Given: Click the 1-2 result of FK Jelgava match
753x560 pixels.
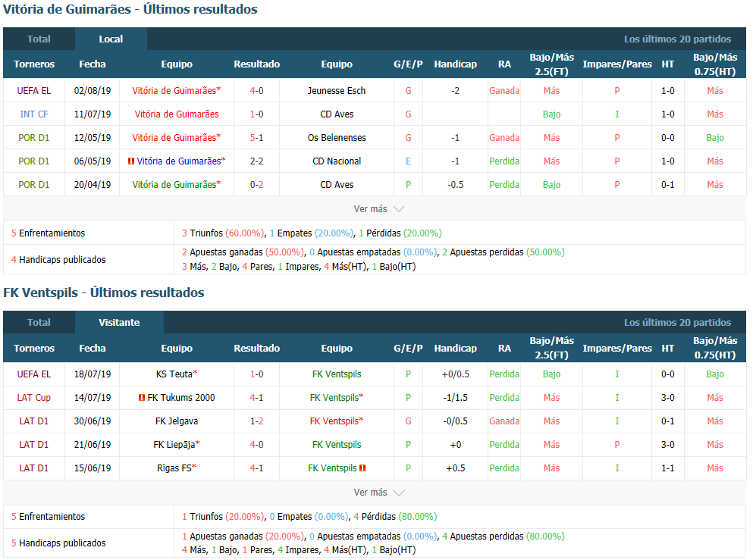Looking at the screenshot, I should [256, 421].
